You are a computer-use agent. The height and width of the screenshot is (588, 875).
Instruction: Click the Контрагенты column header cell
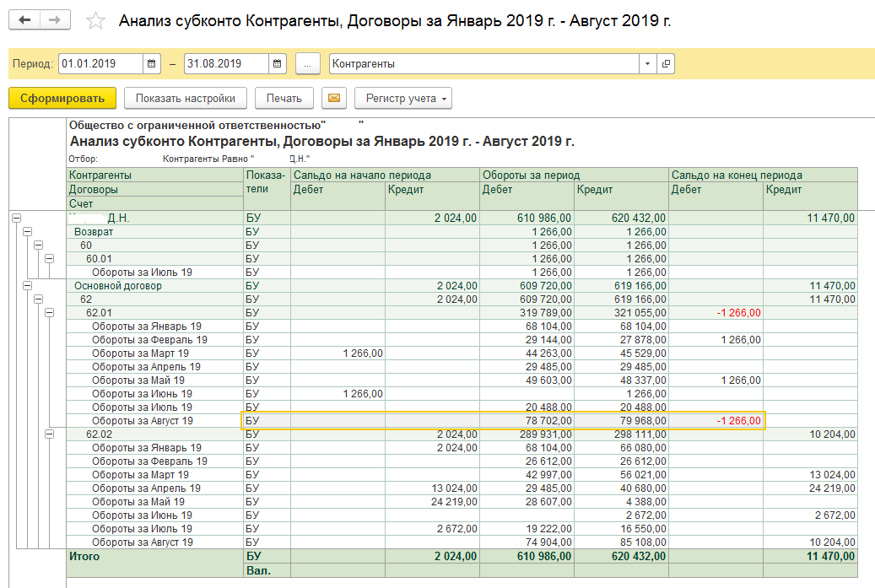[x=155, y=175]
